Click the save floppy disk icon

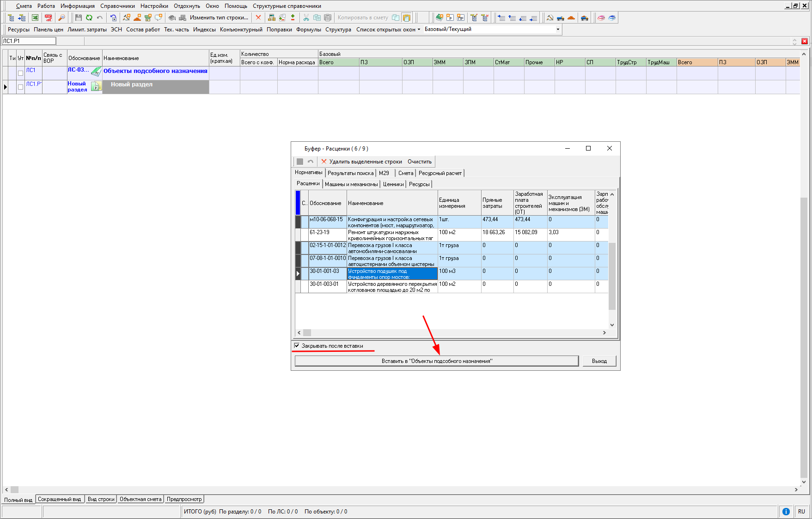[x=78, y=18]
